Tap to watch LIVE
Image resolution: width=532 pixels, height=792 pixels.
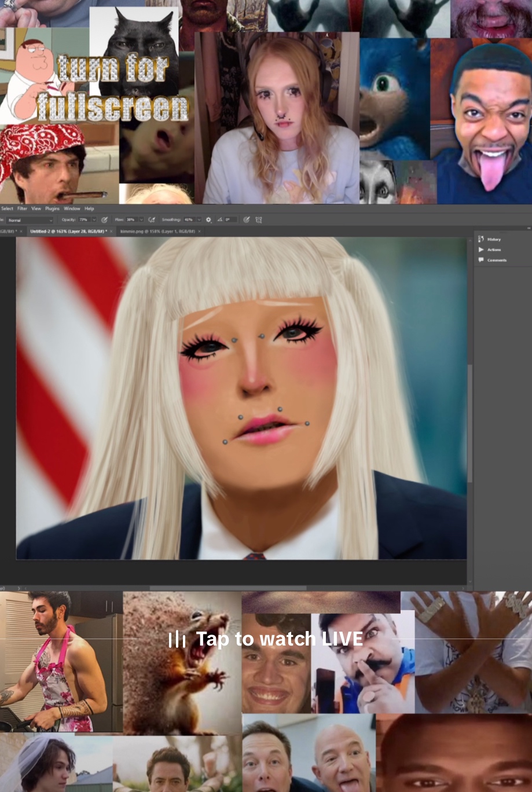(279, 639)
